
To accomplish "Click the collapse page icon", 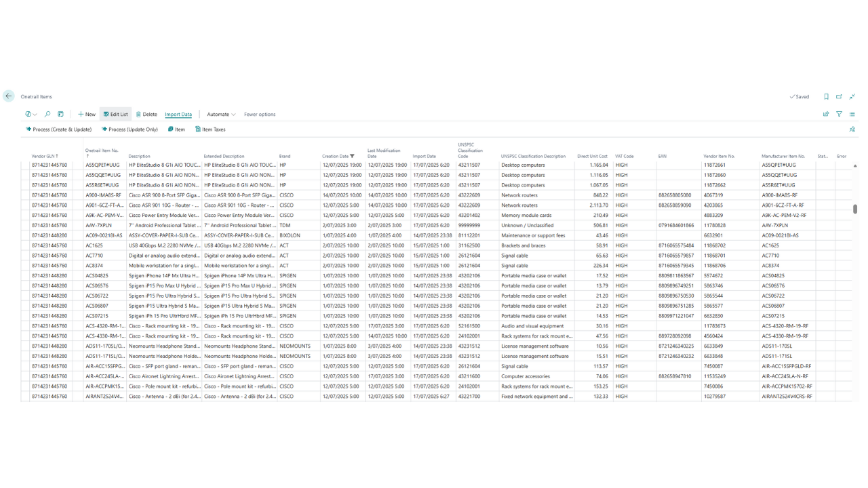I will [852, 97].
